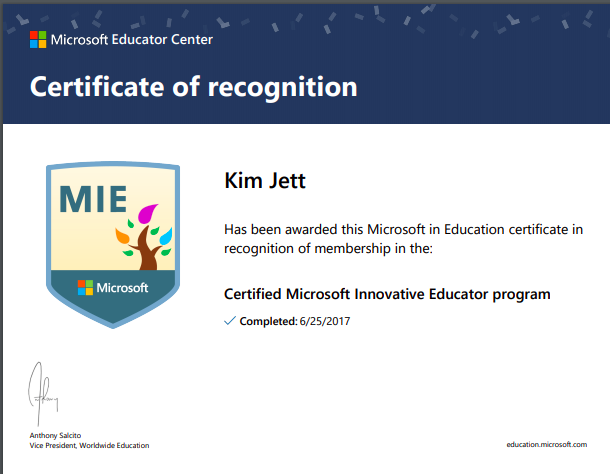
Task: Click the Completed label
Action: 268,321
